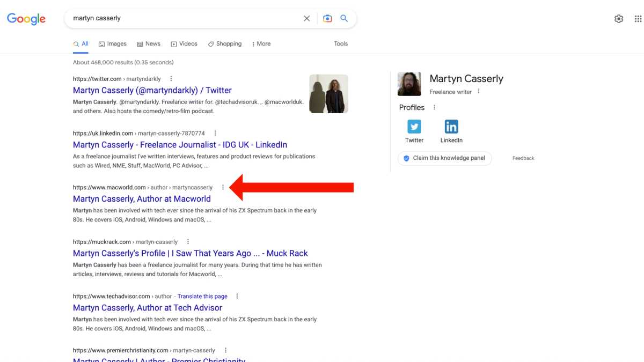Switch to the News tab
644x362 pixels.
tap(149, 44)
